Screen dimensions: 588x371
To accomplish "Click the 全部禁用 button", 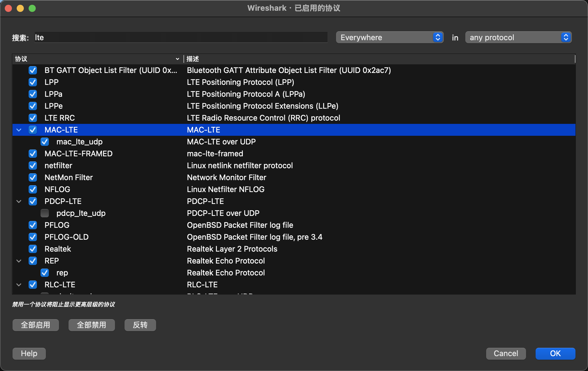I will [92, 325].
